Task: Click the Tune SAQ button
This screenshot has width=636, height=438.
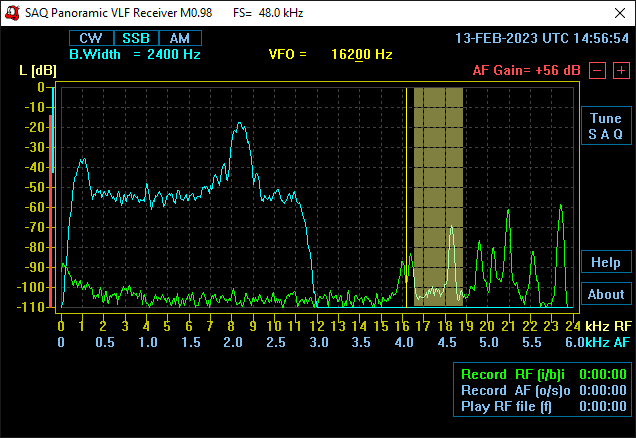Action: (605, 126)
